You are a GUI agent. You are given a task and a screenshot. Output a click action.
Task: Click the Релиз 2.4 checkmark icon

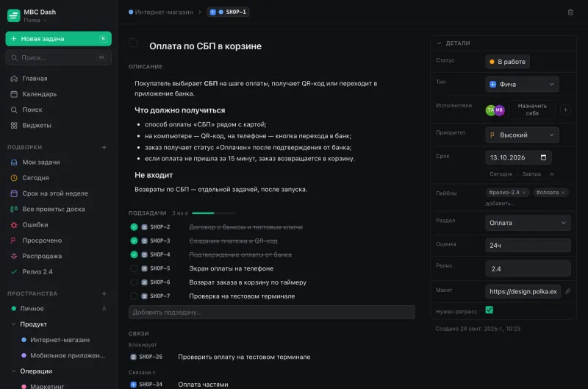point(14,272)
